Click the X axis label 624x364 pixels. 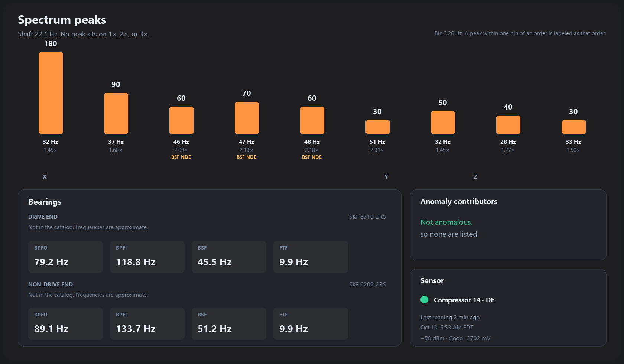point(45,176)
